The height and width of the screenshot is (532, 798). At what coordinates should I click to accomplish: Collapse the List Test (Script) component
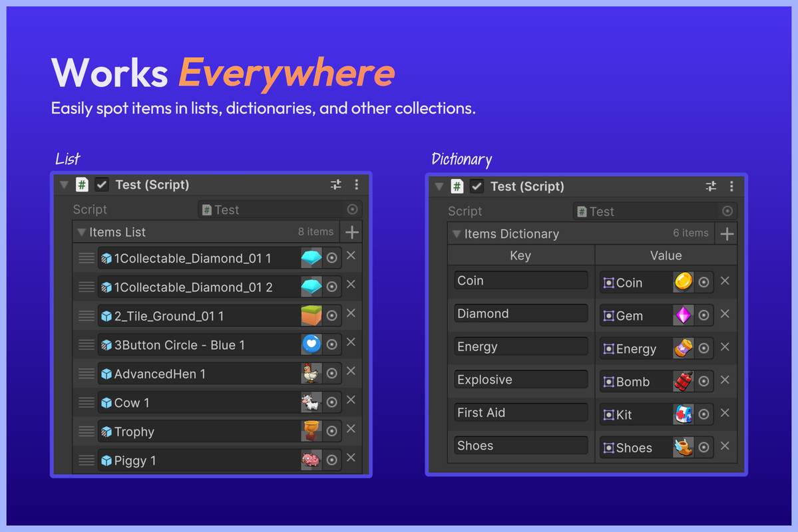click(64, 185)
